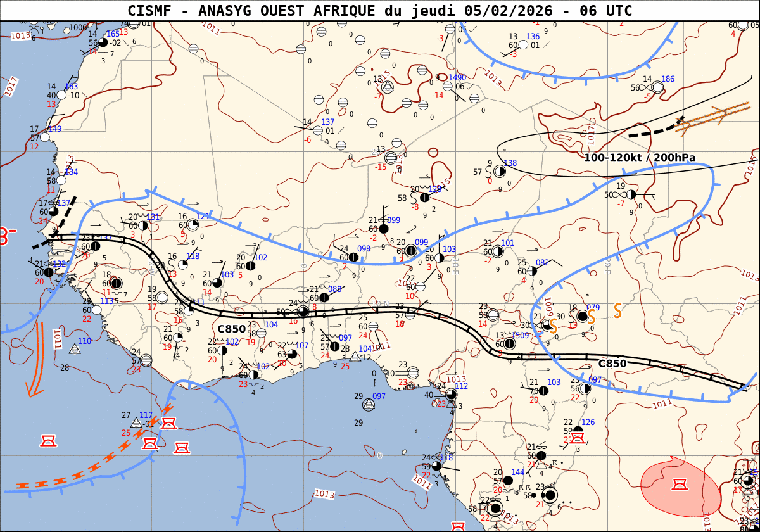Select the rightmost orange S symbol

point(617,310)
